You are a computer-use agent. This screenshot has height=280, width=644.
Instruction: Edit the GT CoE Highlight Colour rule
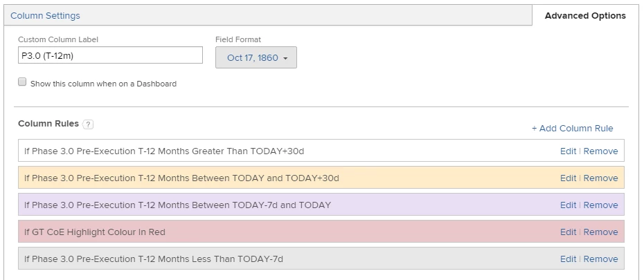[568, 232]
